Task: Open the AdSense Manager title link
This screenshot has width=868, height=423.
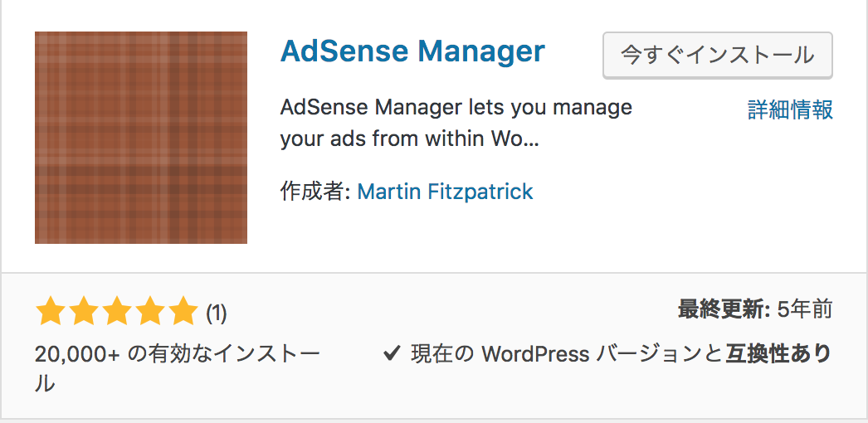Action: (412, 51)
